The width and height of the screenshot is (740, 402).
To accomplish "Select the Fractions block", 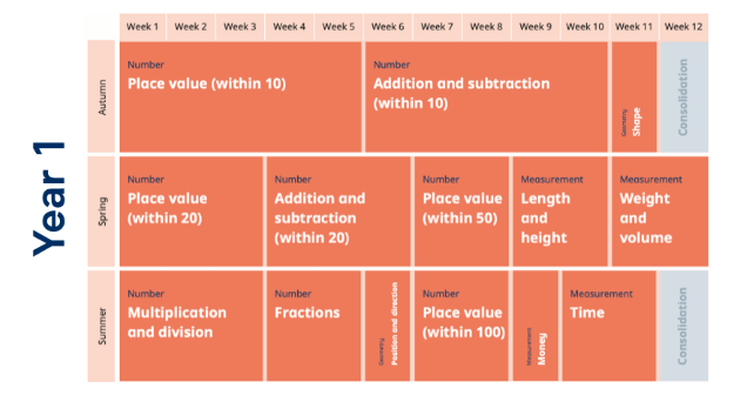I will click(314, 326).
